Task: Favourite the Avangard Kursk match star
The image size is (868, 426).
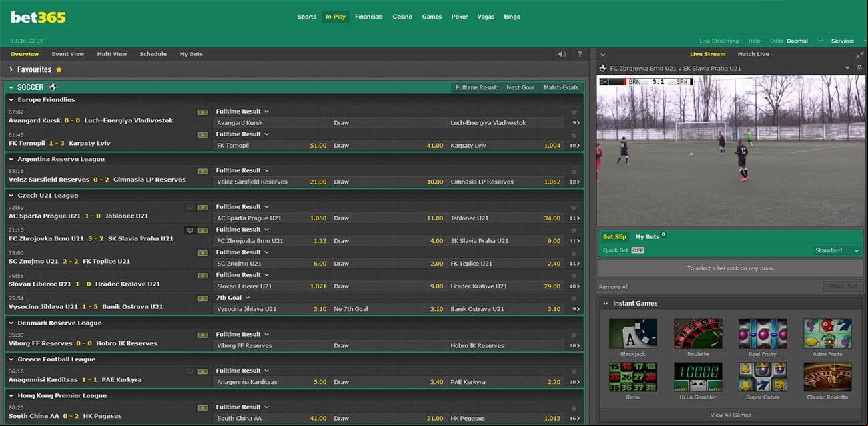Action: coord(573,112)
